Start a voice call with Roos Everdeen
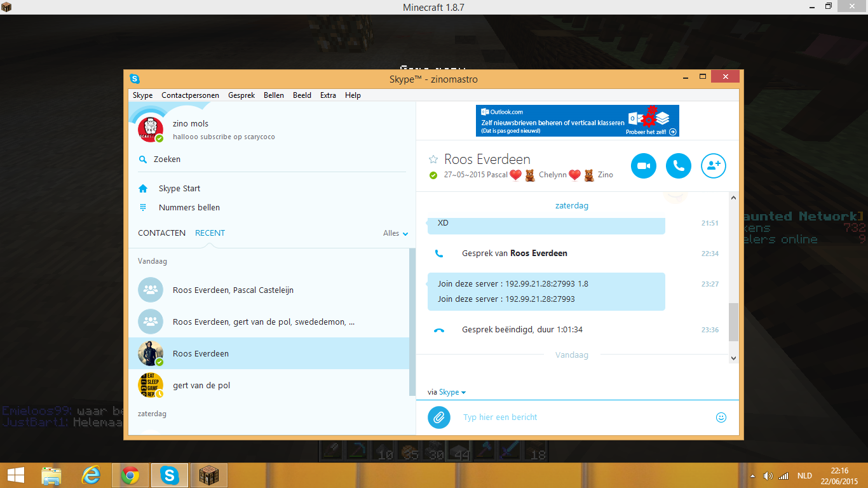Screen dimensions: 868x488 (x=679, y=166)
